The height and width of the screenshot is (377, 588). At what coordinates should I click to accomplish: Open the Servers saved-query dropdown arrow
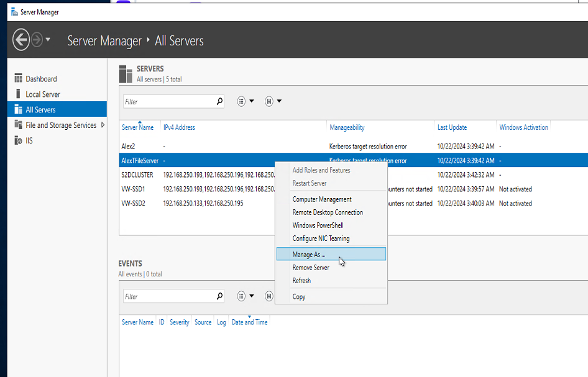(x=279, y=101)
